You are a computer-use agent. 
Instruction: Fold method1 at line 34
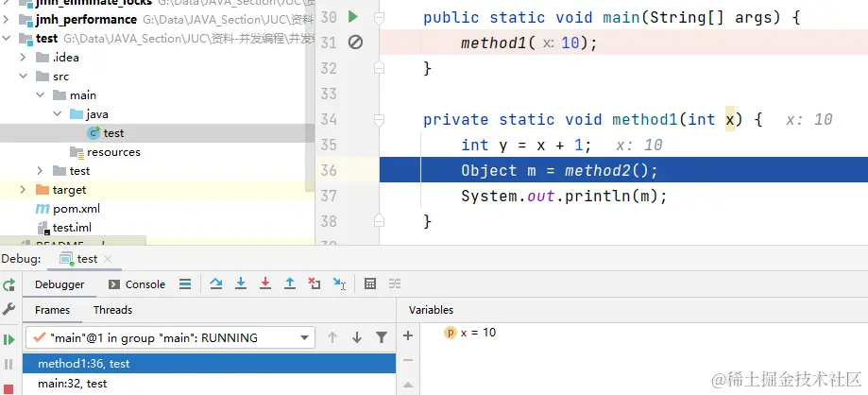pyautogui.click(x=379, y=120)
